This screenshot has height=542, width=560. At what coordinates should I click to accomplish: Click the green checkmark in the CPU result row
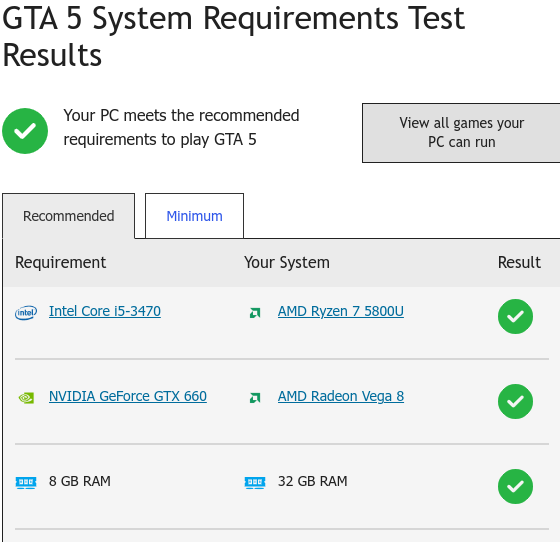(515, 316)
